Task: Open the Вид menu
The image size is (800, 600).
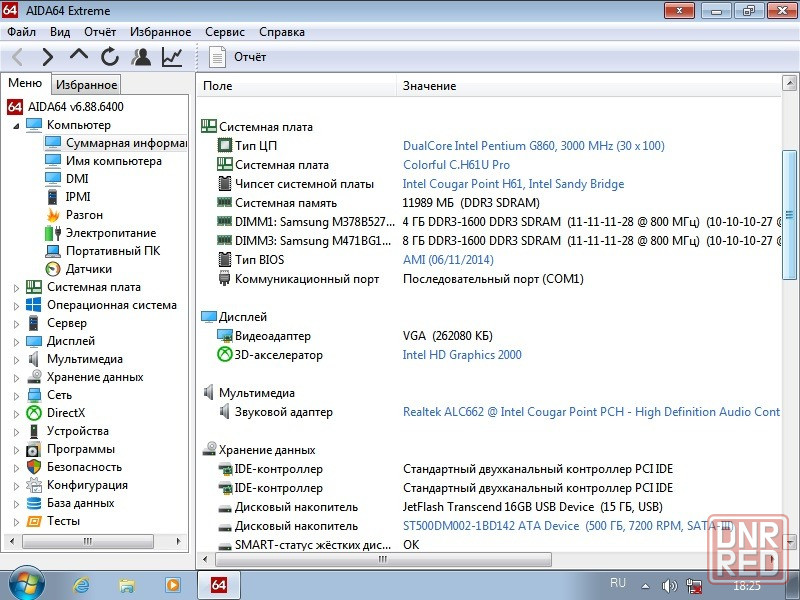Action: pos(60,32)
